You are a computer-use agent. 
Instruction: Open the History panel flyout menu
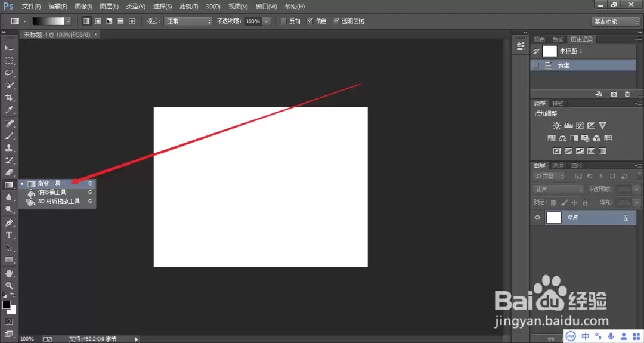[638, 39]
